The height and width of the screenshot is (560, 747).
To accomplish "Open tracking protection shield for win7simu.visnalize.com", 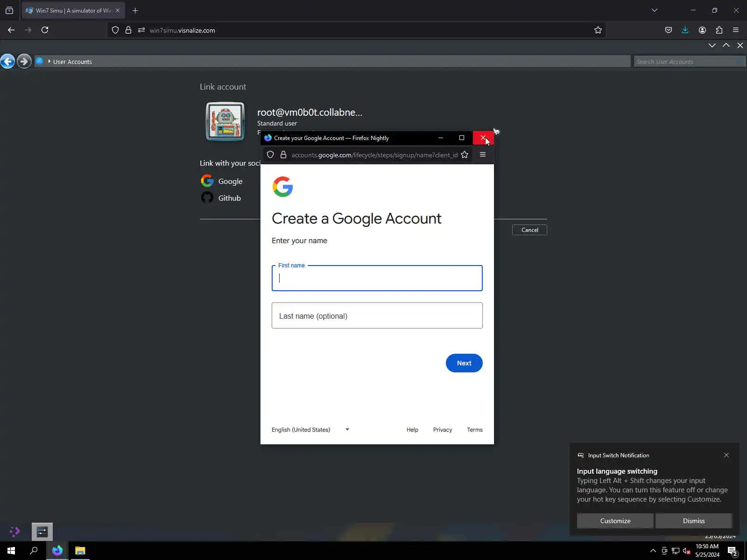I will [x=115, y=30].
